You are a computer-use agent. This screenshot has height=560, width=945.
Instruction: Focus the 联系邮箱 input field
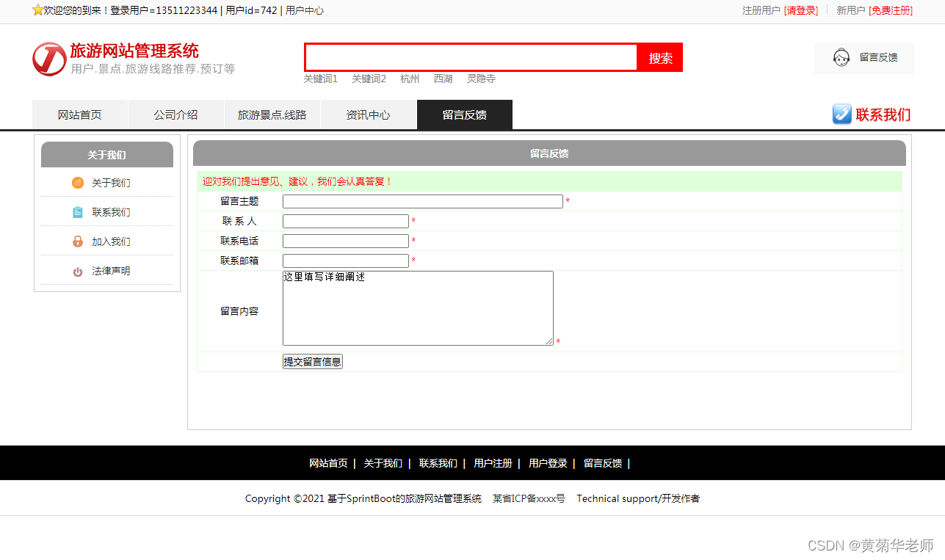pyautogui.click(x=346, y=261)
